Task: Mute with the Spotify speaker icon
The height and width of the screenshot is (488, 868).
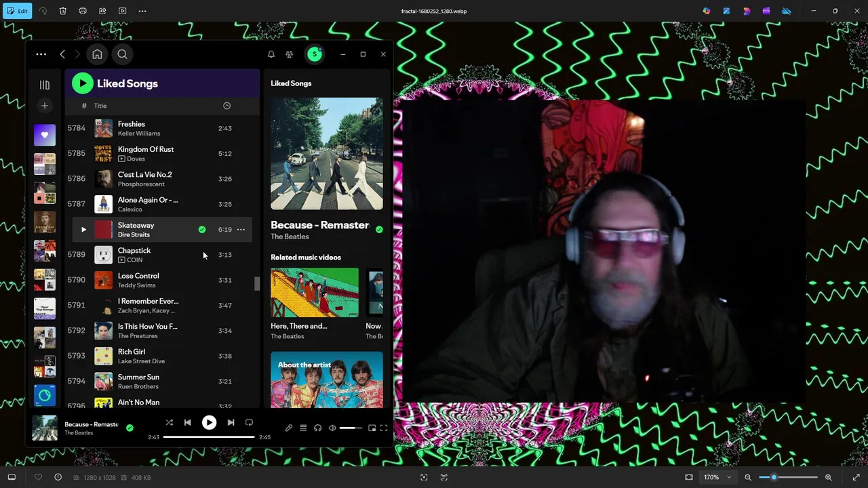Action: 332,428
